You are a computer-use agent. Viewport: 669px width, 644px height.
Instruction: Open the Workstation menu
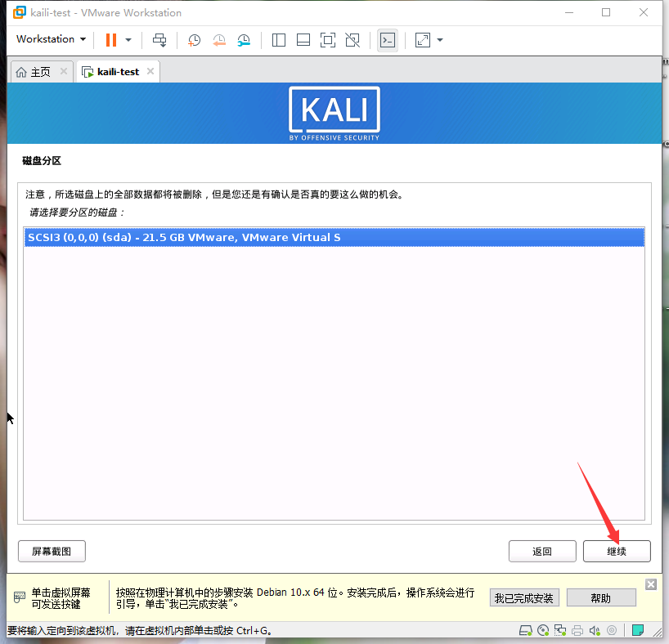click(x=52, y=39)
